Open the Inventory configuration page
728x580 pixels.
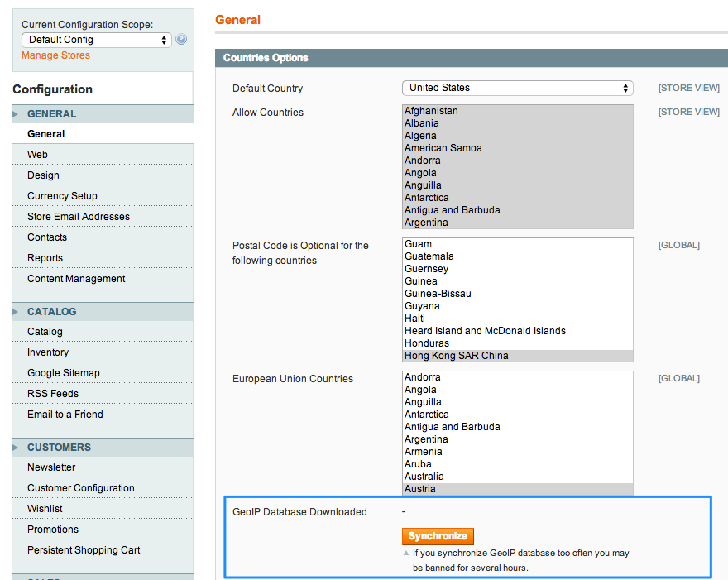103,352
